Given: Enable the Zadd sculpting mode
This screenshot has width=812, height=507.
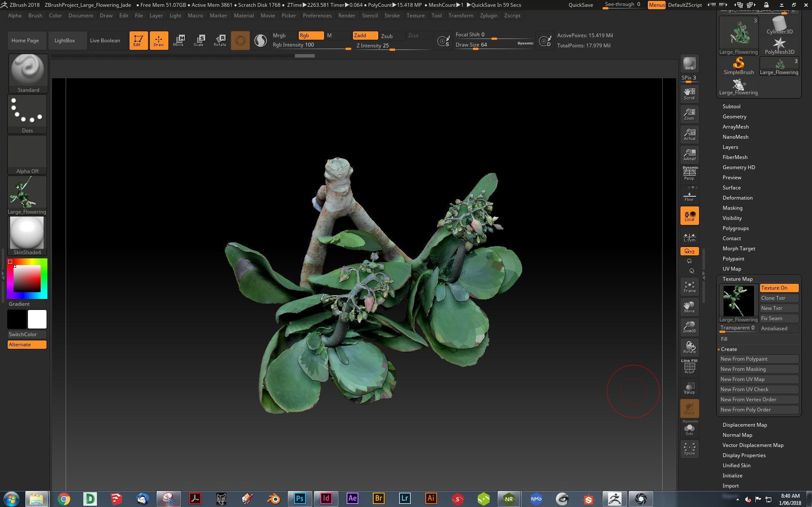Looking at the screenshot, I should pyautogui.click(x=364, y=36).
